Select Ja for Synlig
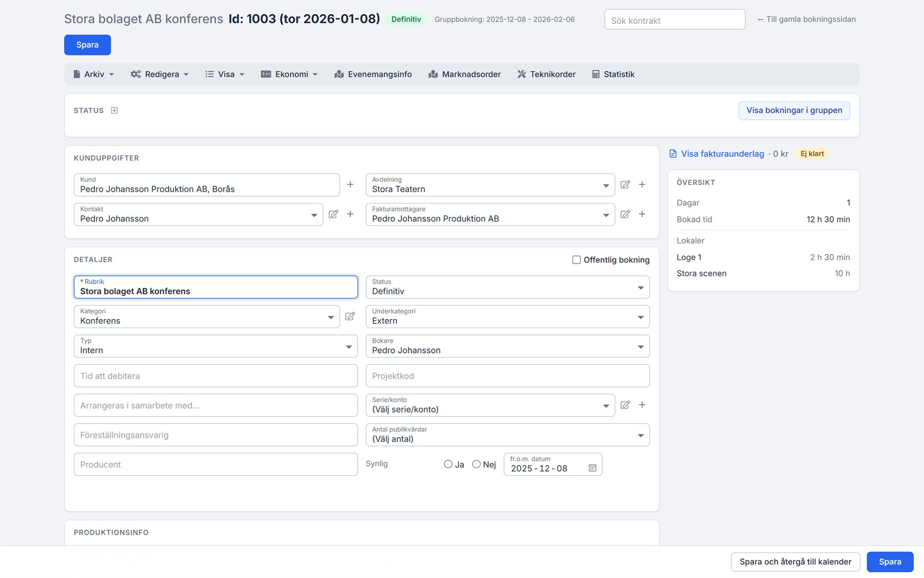 coord(448,464)
